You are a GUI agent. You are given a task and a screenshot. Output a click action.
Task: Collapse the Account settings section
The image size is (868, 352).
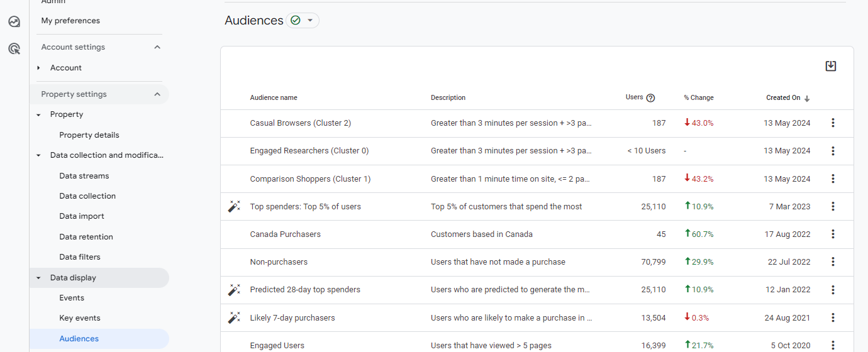(157, 47)
